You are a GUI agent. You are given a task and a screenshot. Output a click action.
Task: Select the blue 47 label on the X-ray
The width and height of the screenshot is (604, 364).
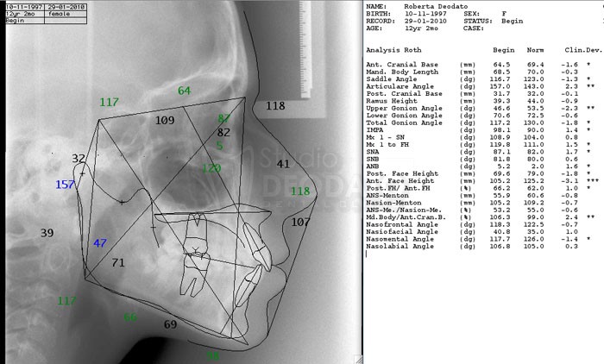(x=100, y=243)
